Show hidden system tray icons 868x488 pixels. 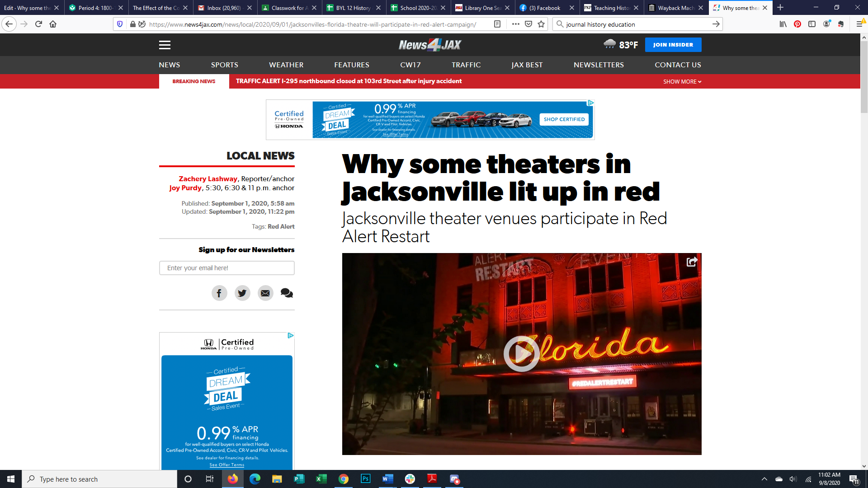764,479
